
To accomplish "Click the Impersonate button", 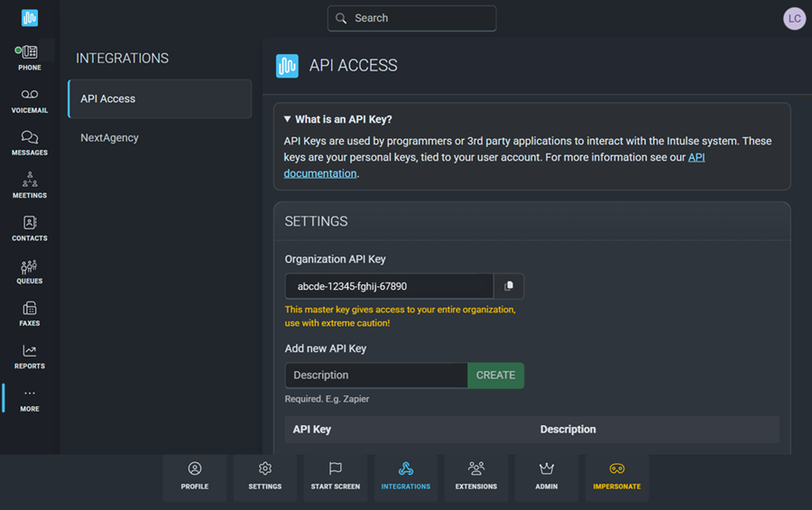I will (617, 477).
